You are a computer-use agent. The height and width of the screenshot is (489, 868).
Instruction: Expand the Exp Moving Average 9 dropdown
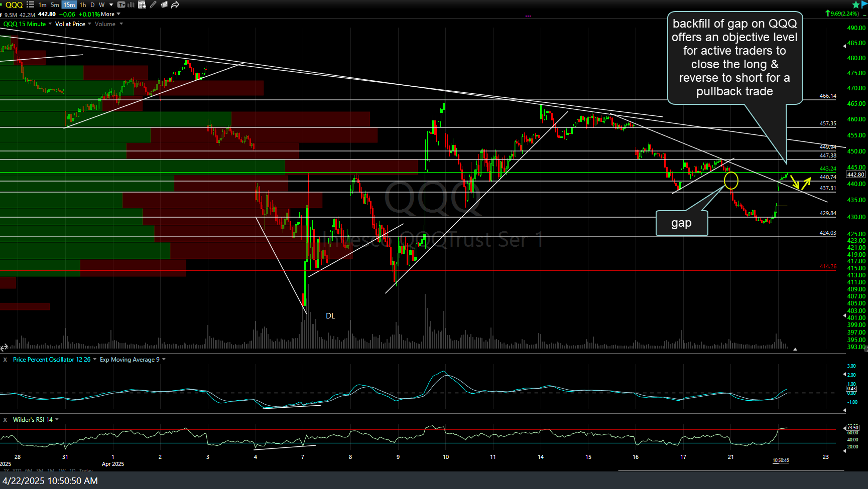pos(163,360)
